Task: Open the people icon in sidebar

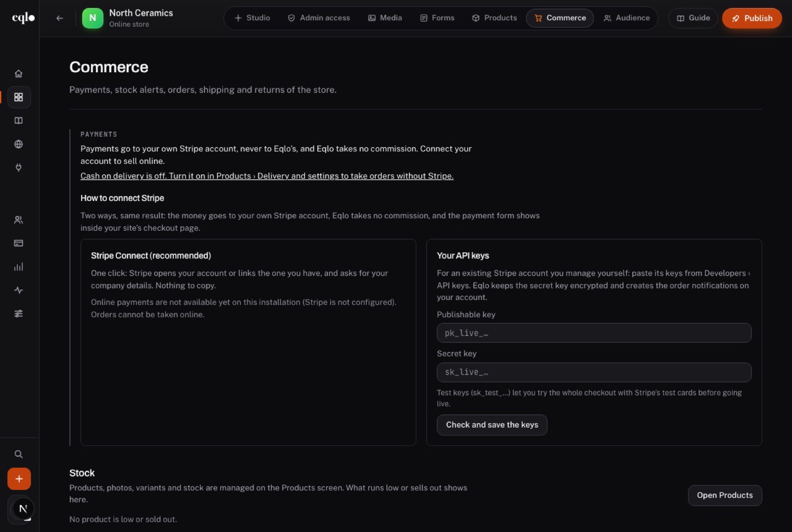Action: [19, 220]
